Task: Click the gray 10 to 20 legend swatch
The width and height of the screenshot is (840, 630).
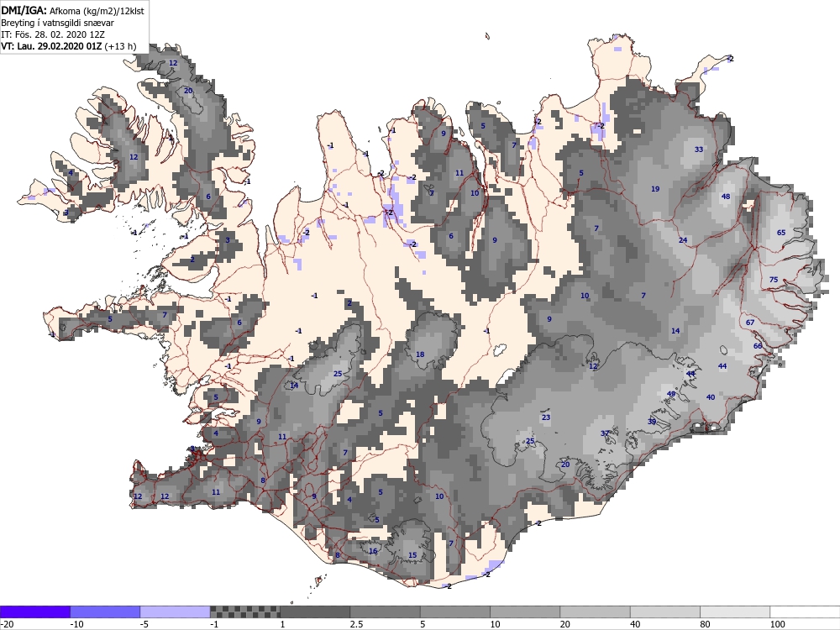Action: click(525, 612)
